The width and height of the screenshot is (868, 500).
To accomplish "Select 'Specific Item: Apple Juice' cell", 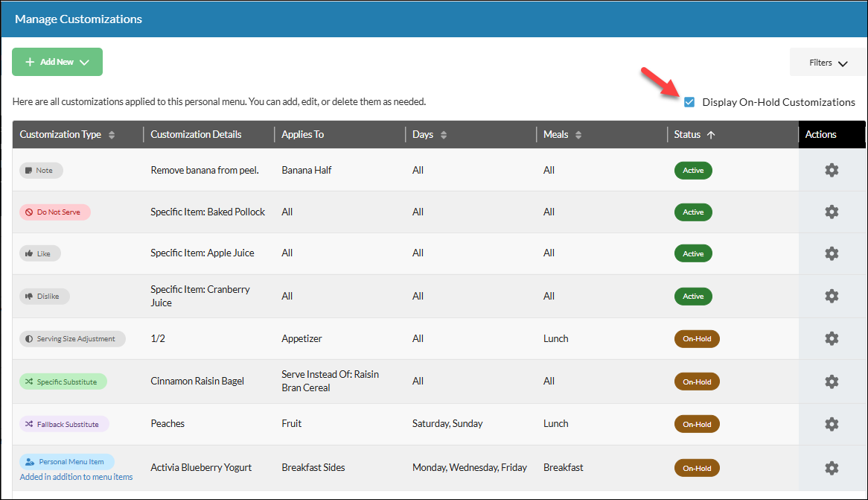I will (202, 253).
